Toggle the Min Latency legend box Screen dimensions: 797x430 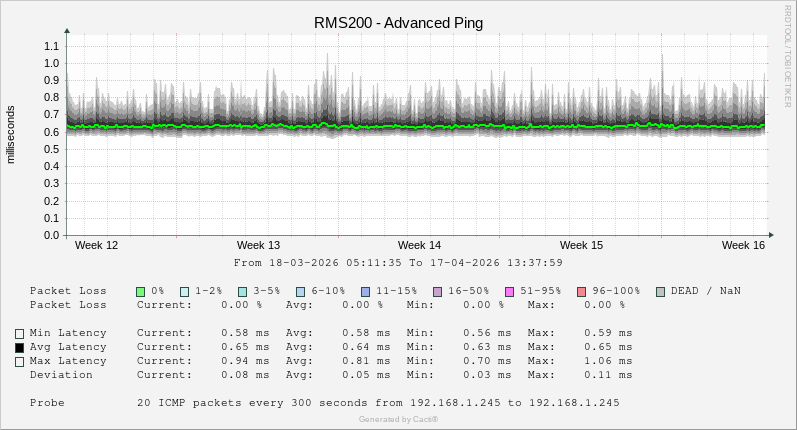click(19, 334)
